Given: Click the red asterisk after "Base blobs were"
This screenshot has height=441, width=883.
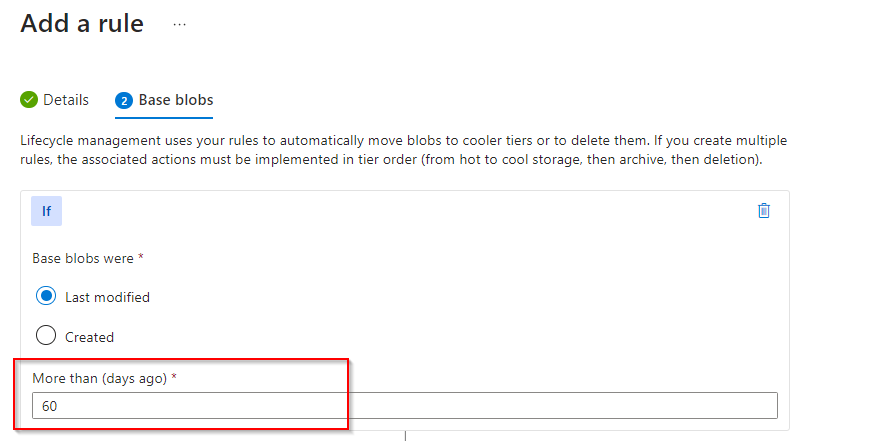Looking at the screenshot, I should tap(141, 258).
